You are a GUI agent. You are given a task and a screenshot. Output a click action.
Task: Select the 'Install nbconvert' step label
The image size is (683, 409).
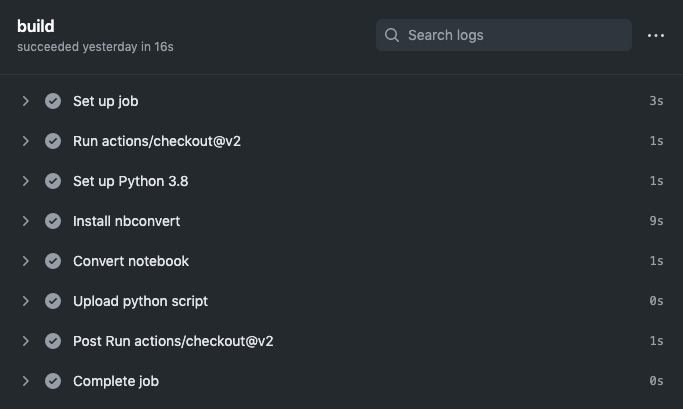coord(126,221)
